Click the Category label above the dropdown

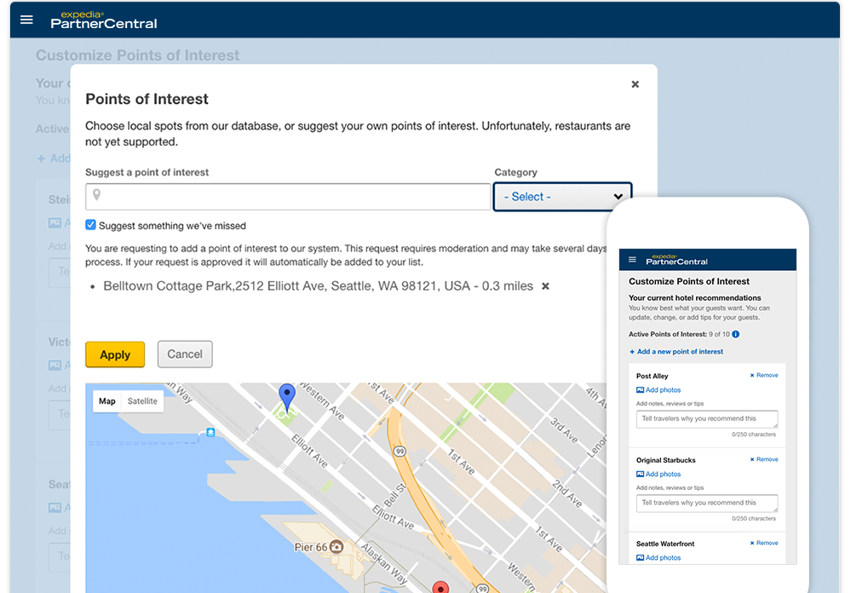tap(516, 172)
